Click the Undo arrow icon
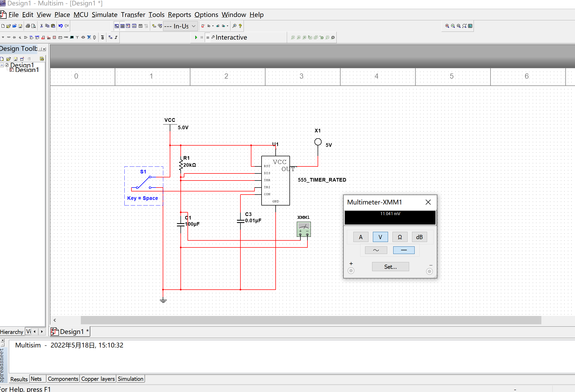The image size is (575, 392). click(x=60, y=26)
